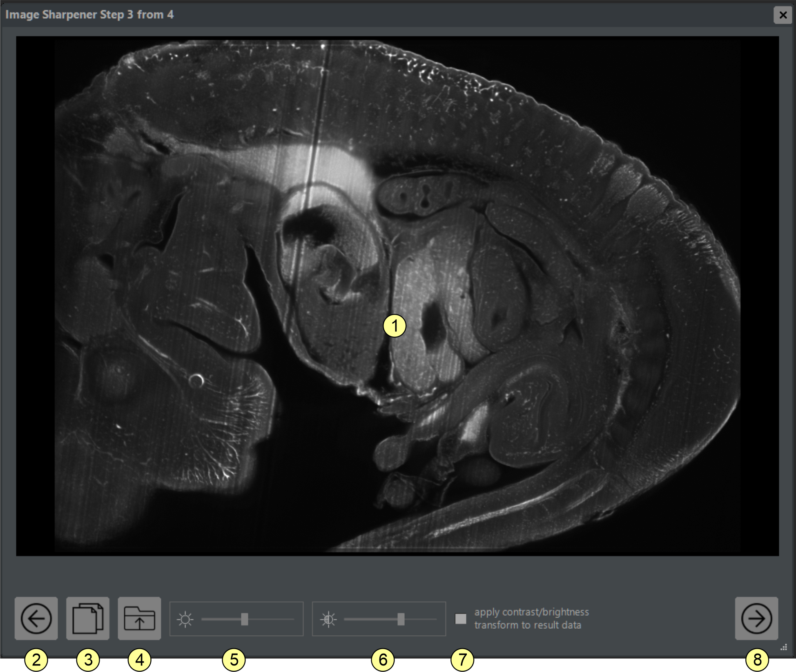796x672 pixels.
Task: Click the brightness slider track left of its handle
Action: tap(221, 619)
